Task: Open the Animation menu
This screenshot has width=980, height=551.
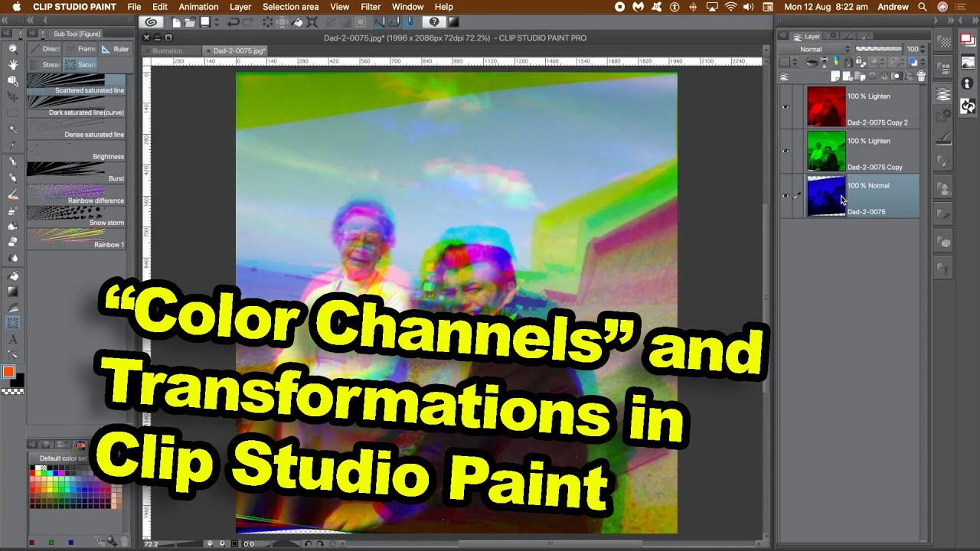Action: pyautogui.click(x=198, y=7)
